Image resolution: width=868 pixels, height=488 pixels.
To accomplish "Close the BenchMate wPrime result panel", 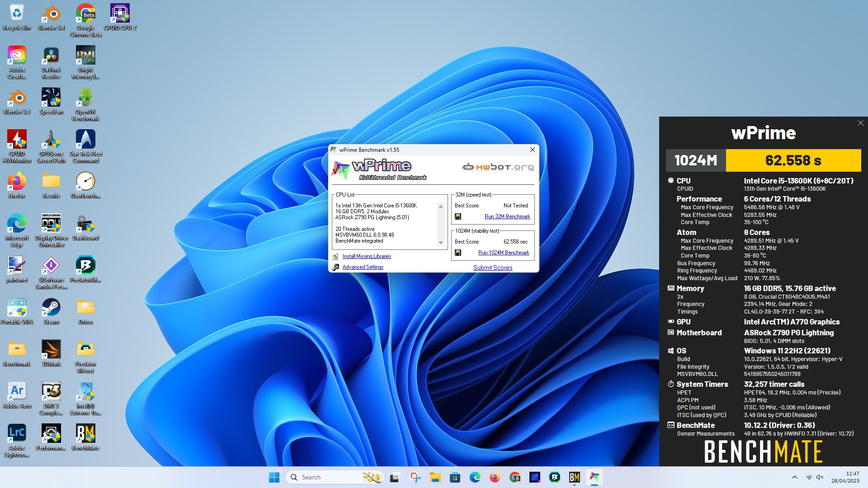I will (x=860, y=123).
